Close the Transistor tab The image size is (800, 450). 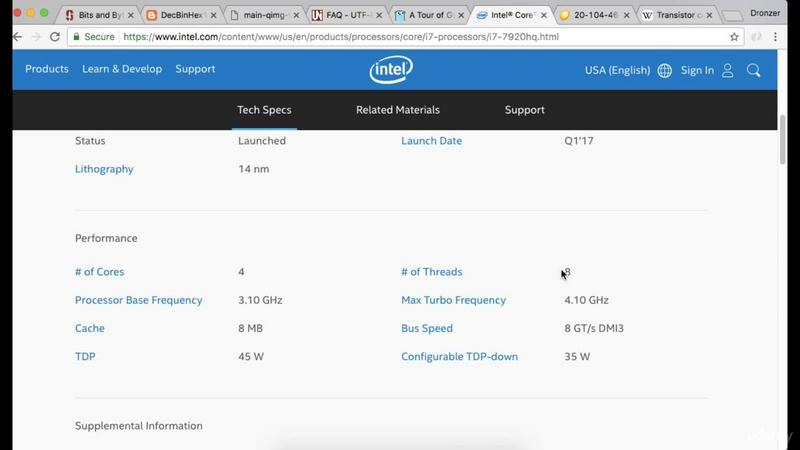coord(709,15)
